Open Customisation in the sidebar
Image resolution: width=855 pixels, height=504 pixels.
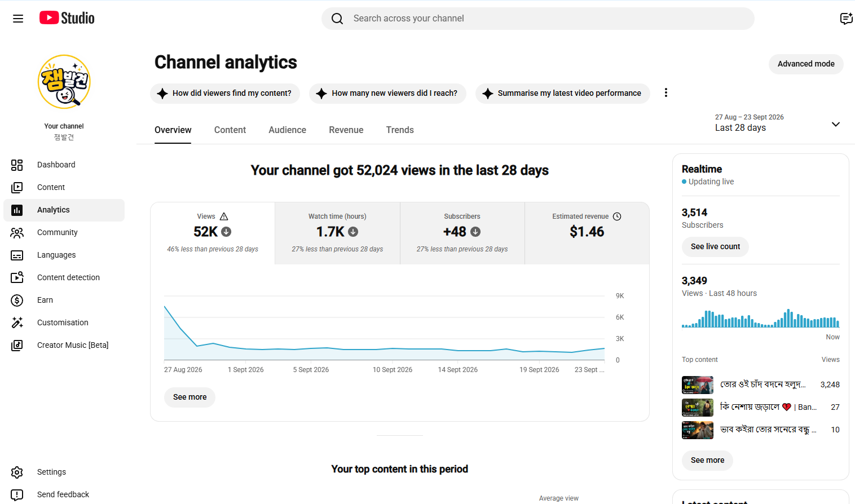click(64, 322)
